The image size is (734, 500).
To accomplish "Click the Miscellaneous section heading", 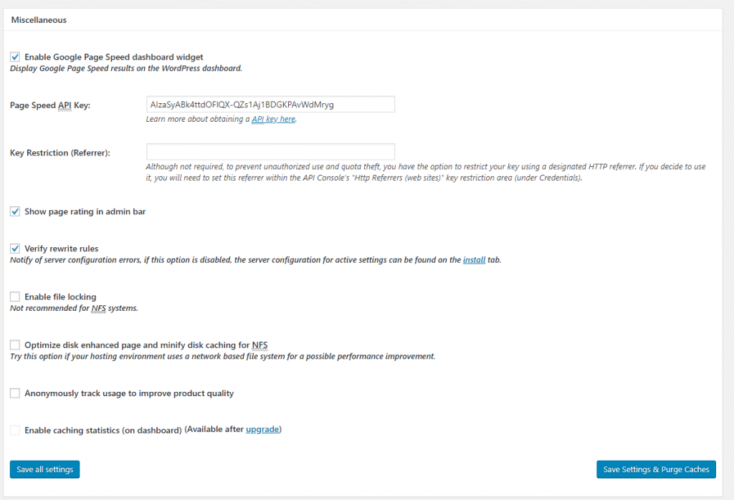I will click(40, 19).
